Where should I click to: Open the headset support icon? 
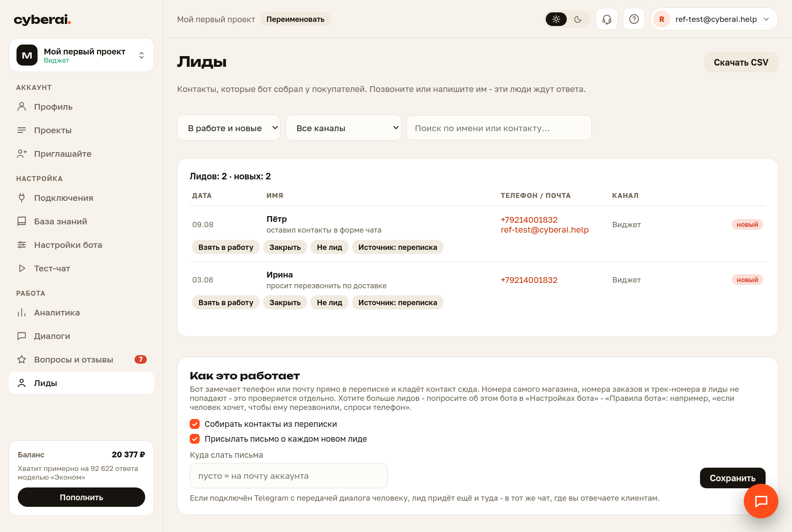coord(606,19)
